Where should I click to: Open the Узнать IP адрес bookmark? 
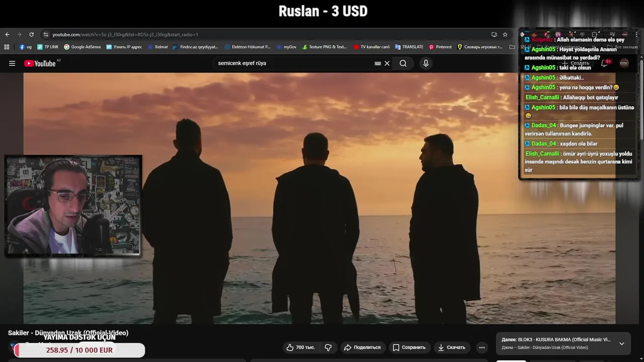click(x=124, y=47)
